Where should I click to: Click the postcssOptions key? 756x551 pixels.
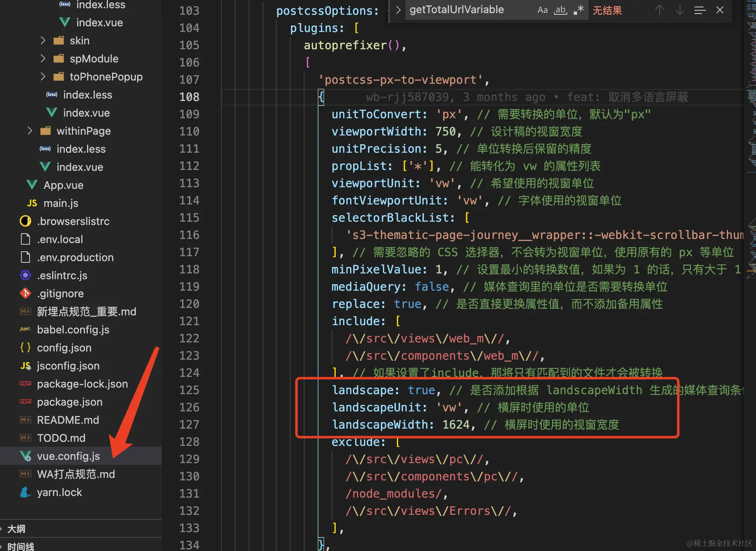324,11
